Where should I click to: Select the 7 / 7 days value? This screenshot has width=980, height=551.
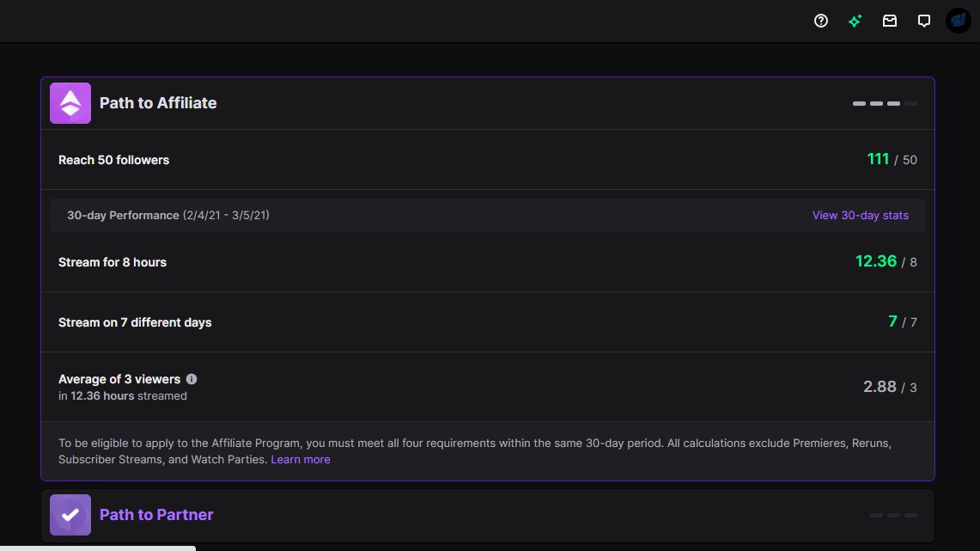(903, 321)
